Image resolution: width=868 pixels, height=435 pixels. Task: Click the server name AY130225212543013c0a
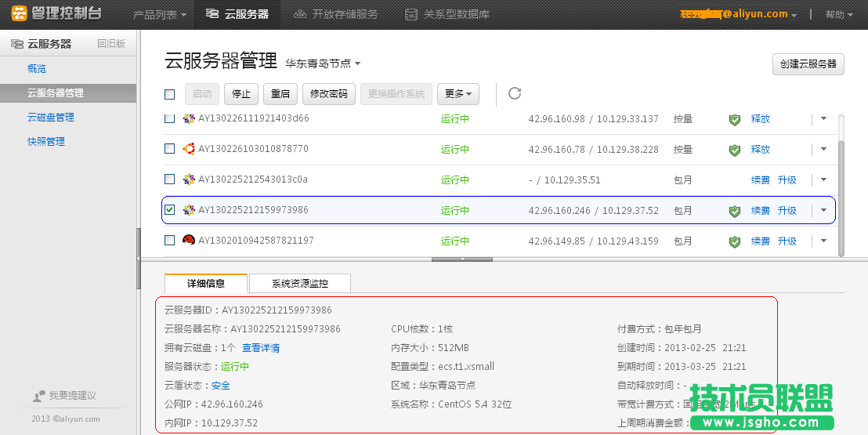point(253,179)
